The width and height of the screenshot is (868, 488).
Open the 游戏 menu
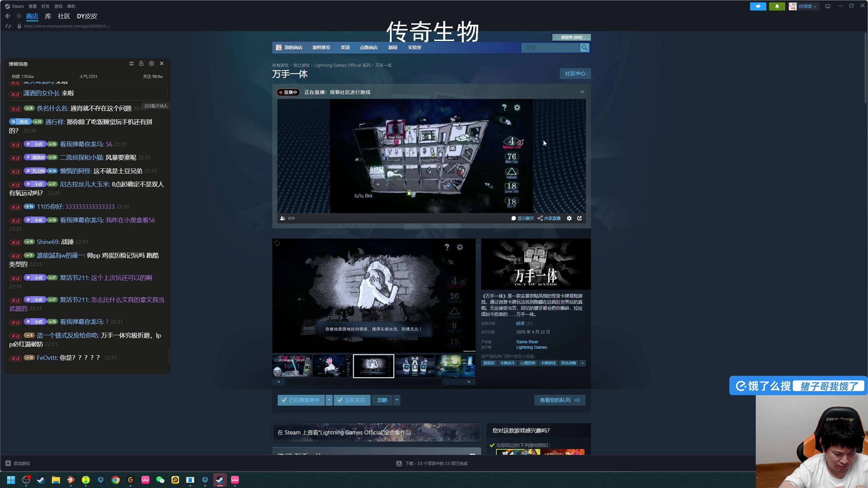pos(58,6)
